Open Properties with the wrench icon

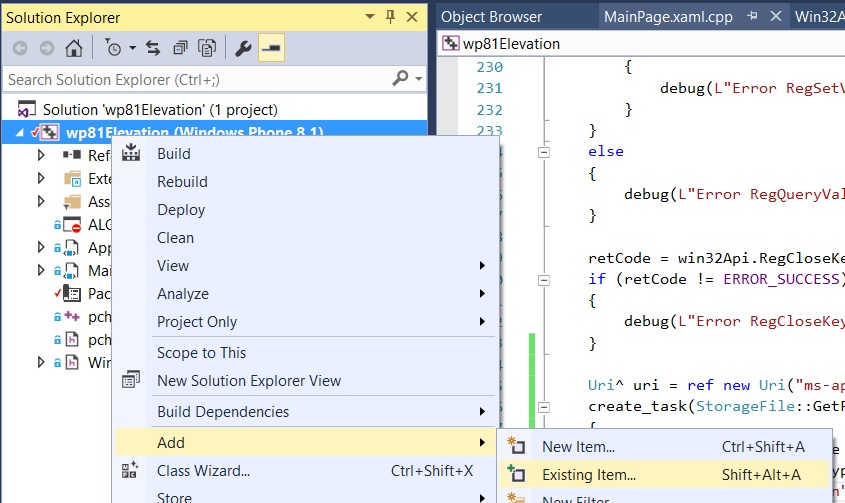[x=243, y=48]
